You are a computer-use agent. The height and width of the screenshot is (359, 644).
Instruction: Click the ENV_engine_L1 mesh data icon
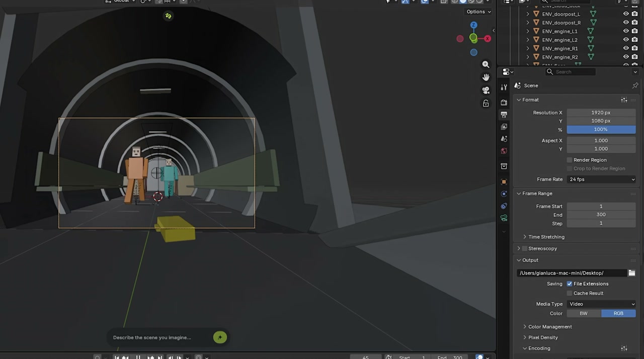[591, 31]
